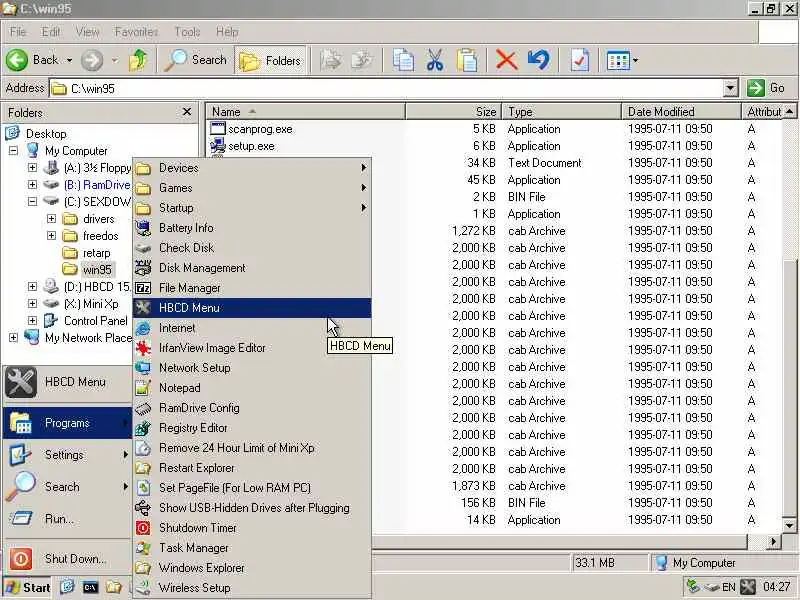
Task: Expand the (X:) Mini Xp node
Action: [32, 304]
